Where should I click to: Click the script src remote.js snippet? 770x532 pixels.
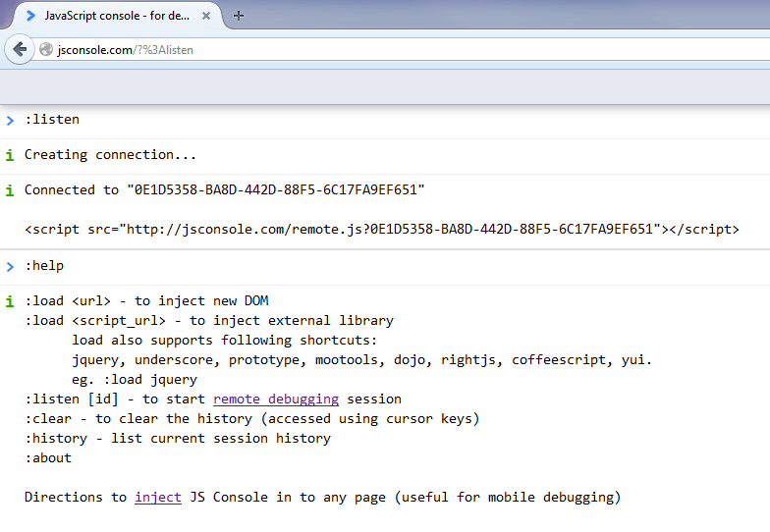pyautogui.click(x=381, y=229)
